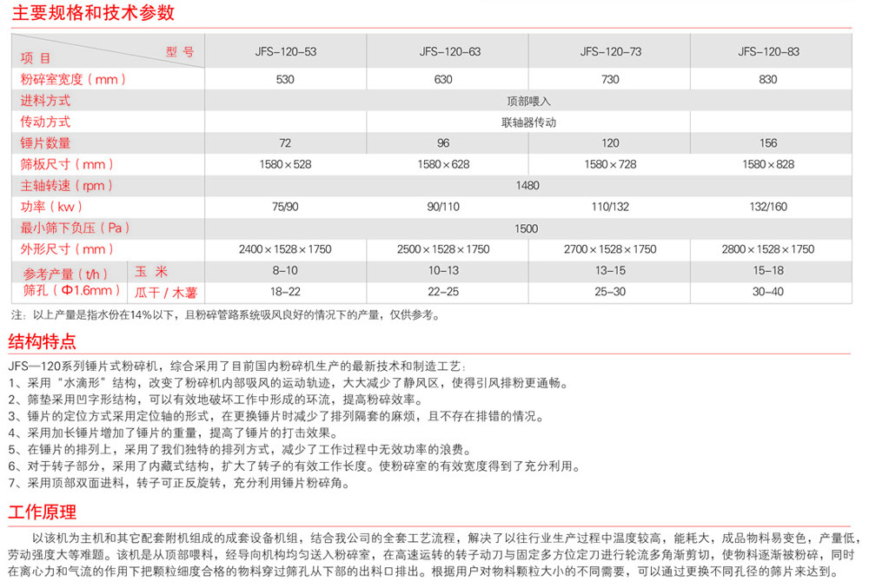The width and height of the screenshot is (869, 588).
Task: Click the 1580×528 screen size cell
Action: [x=285, y=164]
